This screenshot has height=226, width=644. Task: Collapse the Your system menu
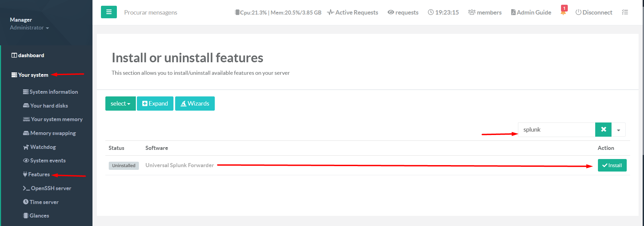click(30, 75)
